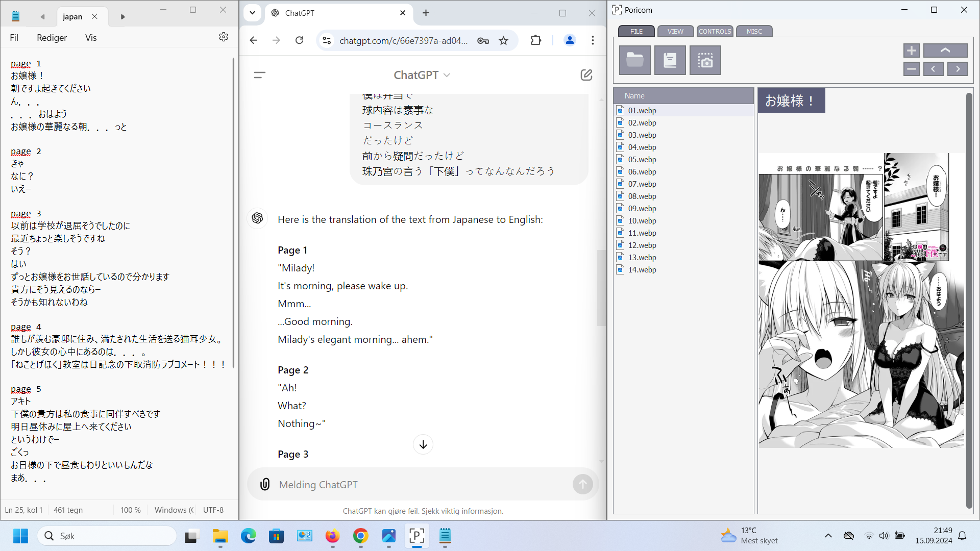Show hidden tray icons chevron
980x551 pixels.
(x=828, y=535)
